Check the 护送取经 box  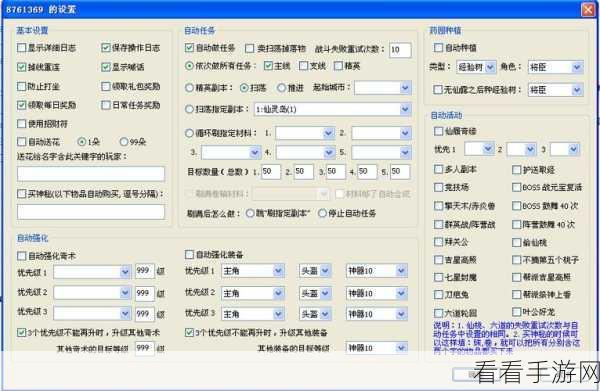[x=517, y=169]
